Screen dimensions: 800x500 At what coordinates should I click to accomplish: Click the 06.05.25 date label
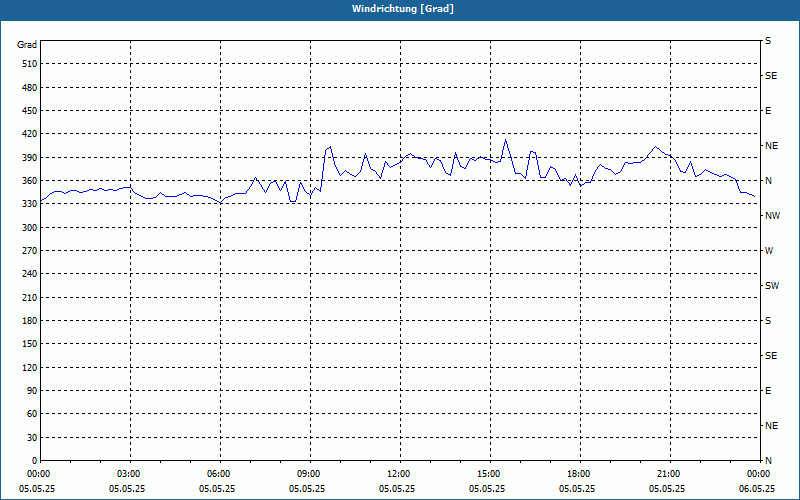(757, 488)
